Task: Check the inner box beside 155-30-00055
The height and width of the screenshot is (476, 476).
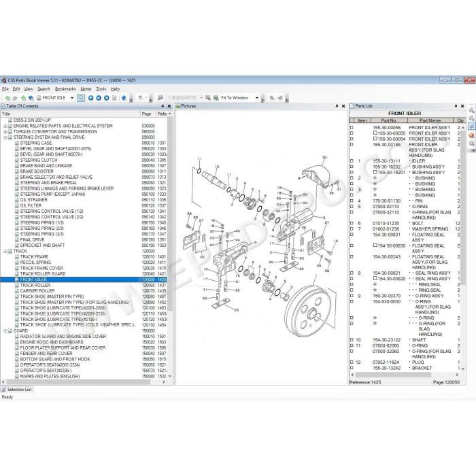Action: pos(375,133)
